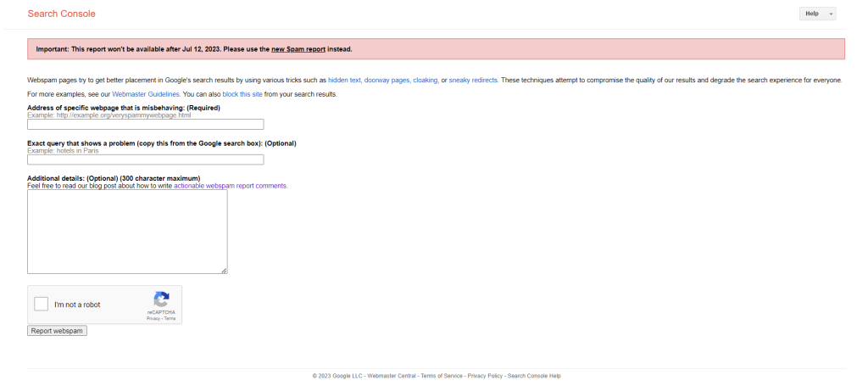Follow the doorway pages link
Image resolution: width=868 pixels, height=386 pixels.
click(x=387, y=81)
